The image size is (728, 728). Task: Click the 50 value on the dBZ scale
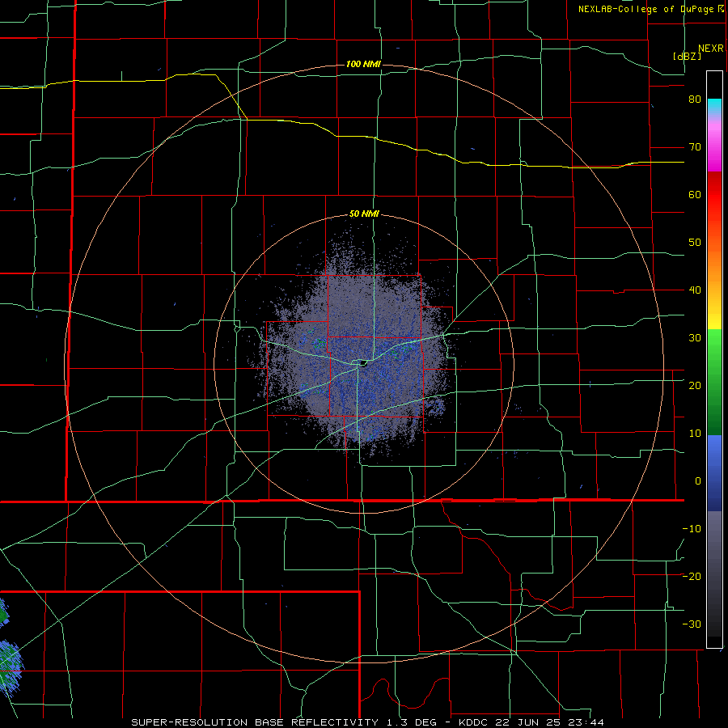pos(695,243)
